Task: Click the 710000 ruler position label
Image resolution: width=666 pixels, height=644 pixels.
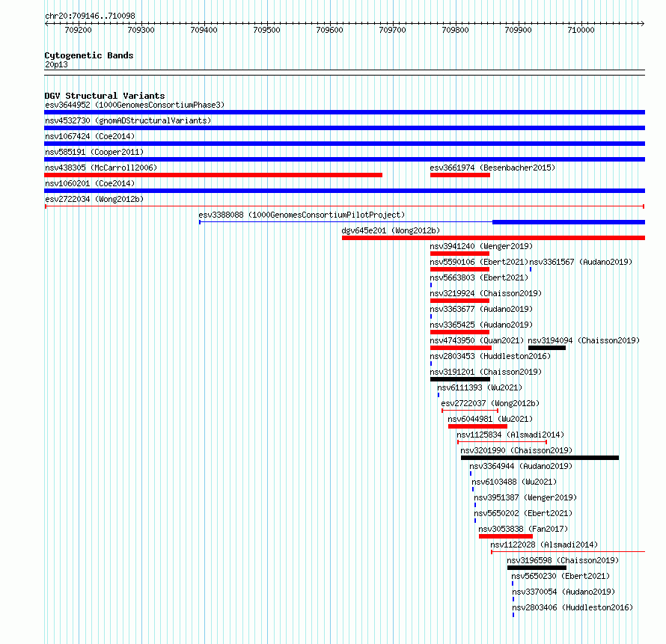Action: pos(581,30)
